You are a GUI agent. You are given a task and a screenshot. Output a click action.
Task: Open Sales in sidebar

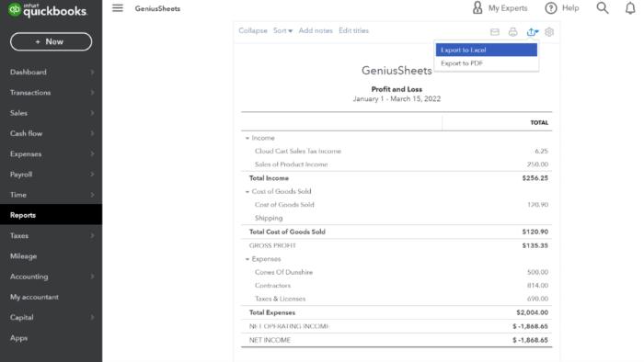(51, 113)
